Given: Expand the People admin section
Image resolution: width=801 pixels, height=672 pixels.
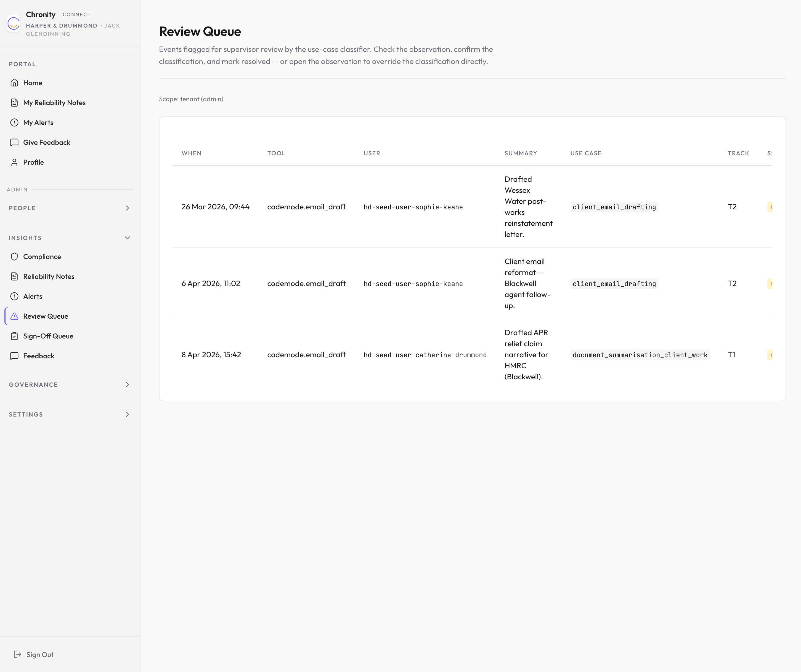Looking at the screenshot, I should tap(128, 208).
